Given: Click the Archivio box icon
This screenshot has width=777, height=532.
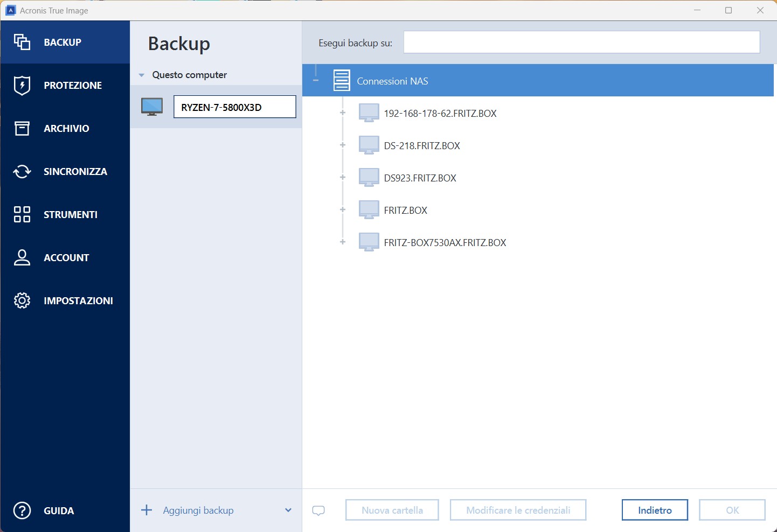Looking at the screenshot, I should 22,128.
